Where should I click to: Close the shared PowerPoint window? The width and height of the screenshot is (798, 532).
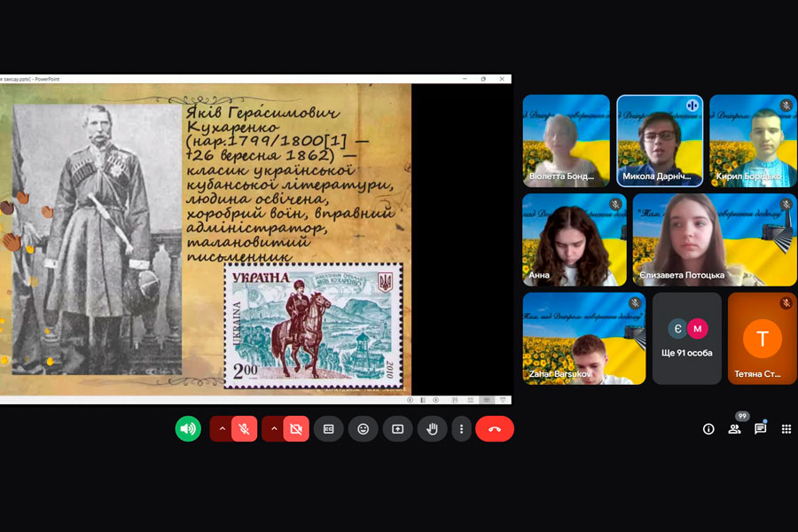(502, 79)
